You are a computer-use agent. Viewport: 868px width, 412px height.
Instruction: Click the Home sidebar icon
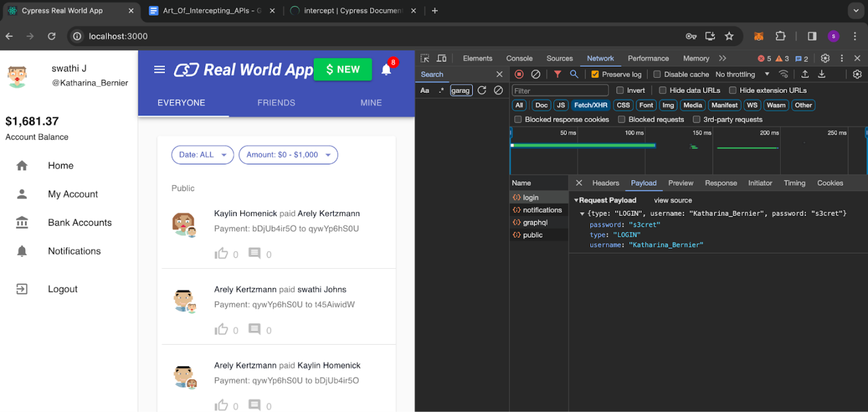(22, 166)
